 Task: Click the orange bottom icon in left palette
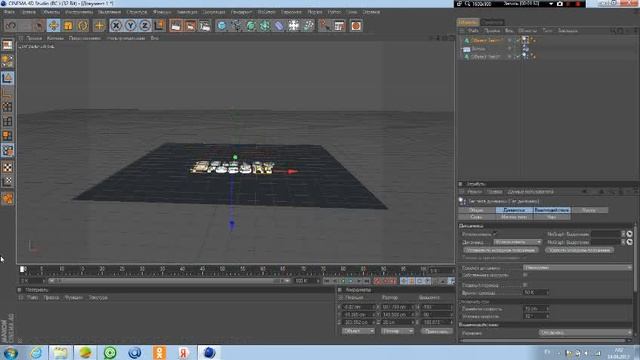pos(7,199)
